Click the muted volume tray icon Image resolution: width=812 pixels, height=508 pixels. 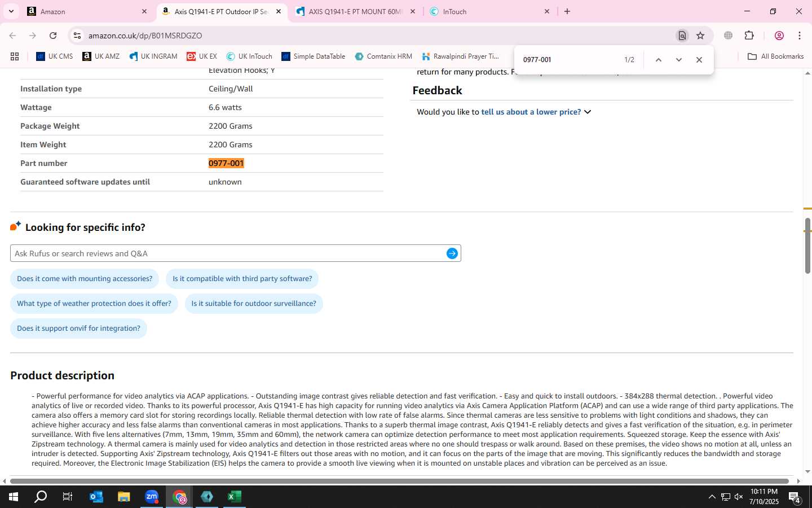pos(739,497)
